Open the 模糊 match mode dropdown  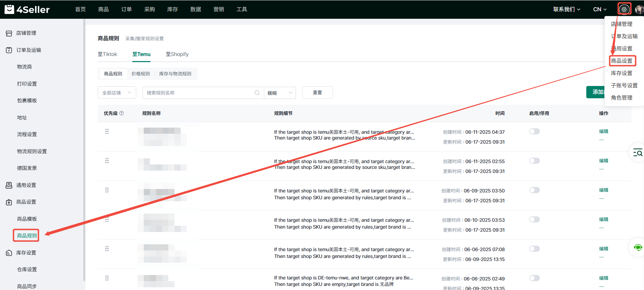pyautogui.click(x=280, y=93)
